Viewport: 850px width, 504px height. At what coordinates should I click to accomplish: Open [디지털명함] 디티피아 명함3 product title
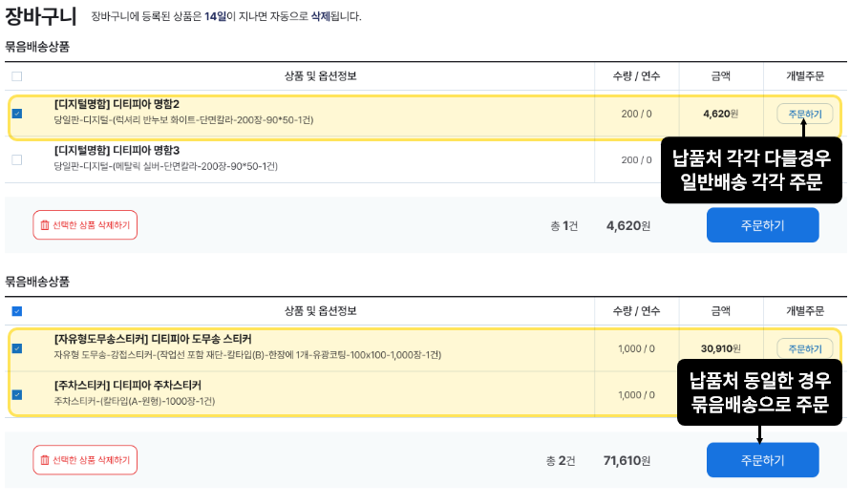tap(117, 150)
